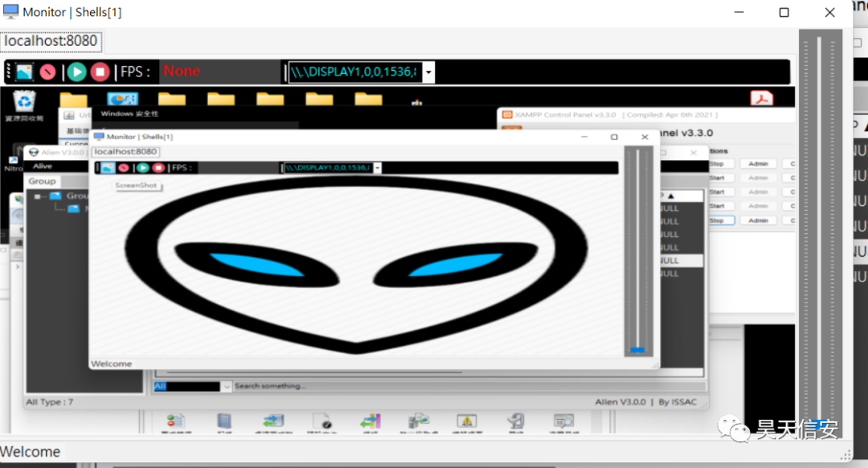
Task: Click the Alien V3.0.0 window title icon
Action: pyautogui.click(x=34, y=152)
